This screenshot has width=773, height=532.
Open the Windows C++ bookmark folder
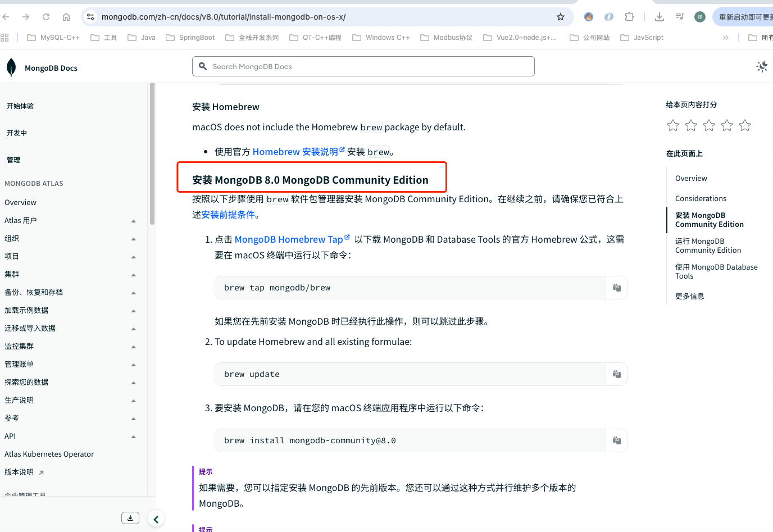coord(381,38)
